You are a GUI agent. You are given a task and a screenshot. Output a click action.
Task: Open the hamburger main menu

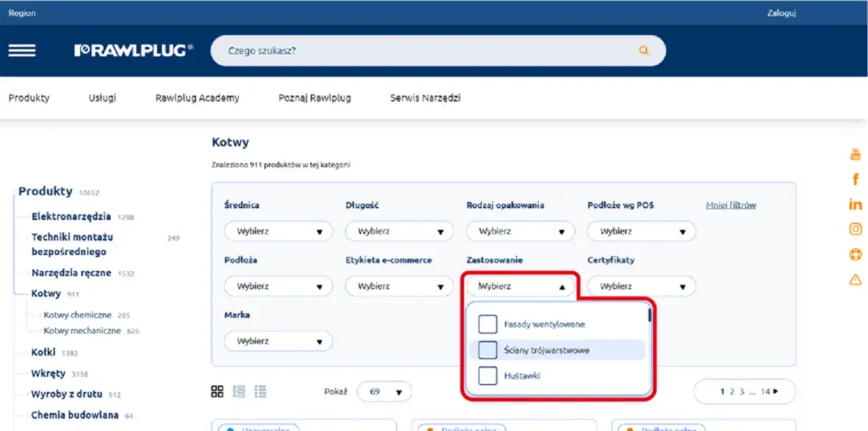pyautogui.click(x=22, y=51)
